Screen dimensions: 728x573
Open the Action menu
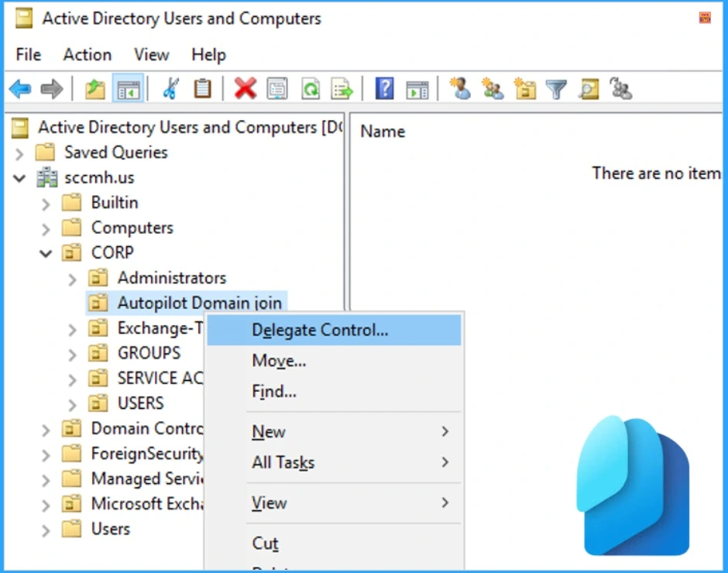(88, 55)
